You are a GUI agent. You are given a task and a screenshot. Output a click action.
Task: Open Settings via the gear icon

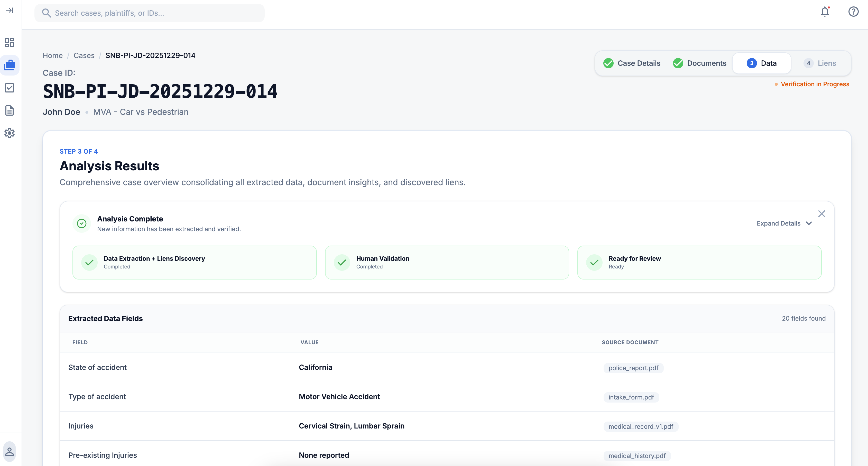[10, 133]
